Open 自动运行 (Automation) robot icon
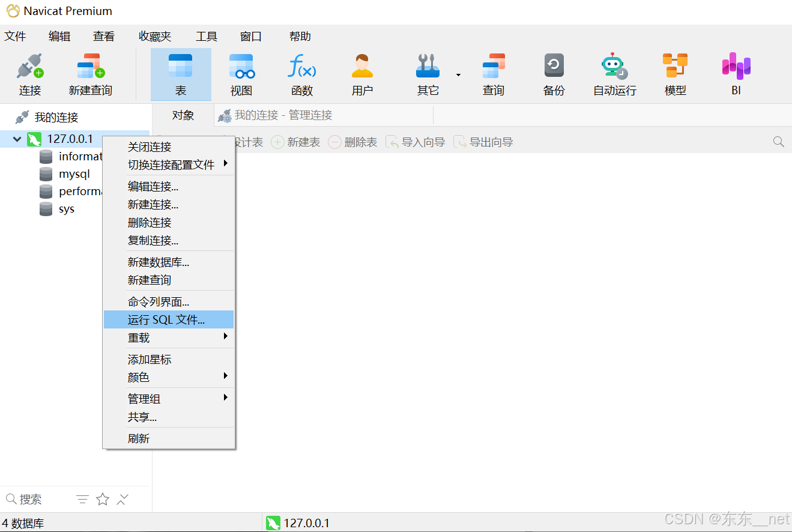The image size is (792, 532). coord(614,74)
